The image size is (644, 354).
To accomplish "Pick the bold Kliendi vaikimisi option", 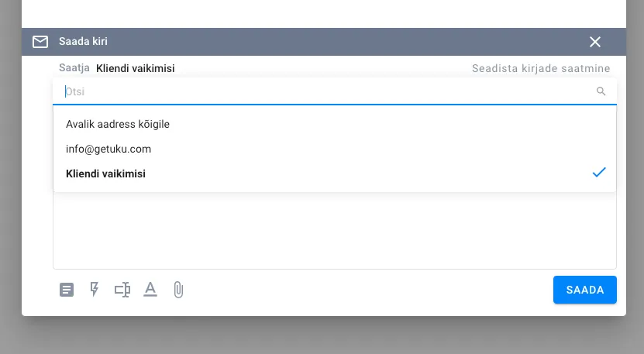I will pyautogui.click(x=106, y=174).
